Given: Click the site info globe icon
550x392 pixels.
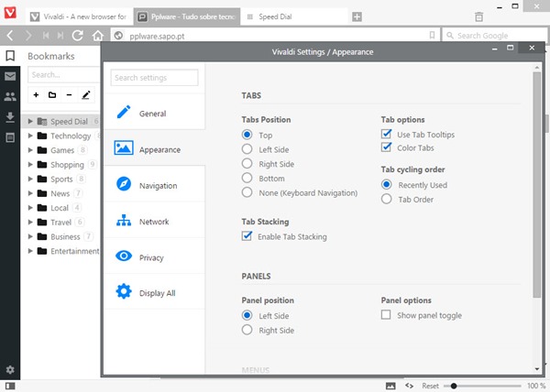Looking at the screenshot, I should (118, 36).
